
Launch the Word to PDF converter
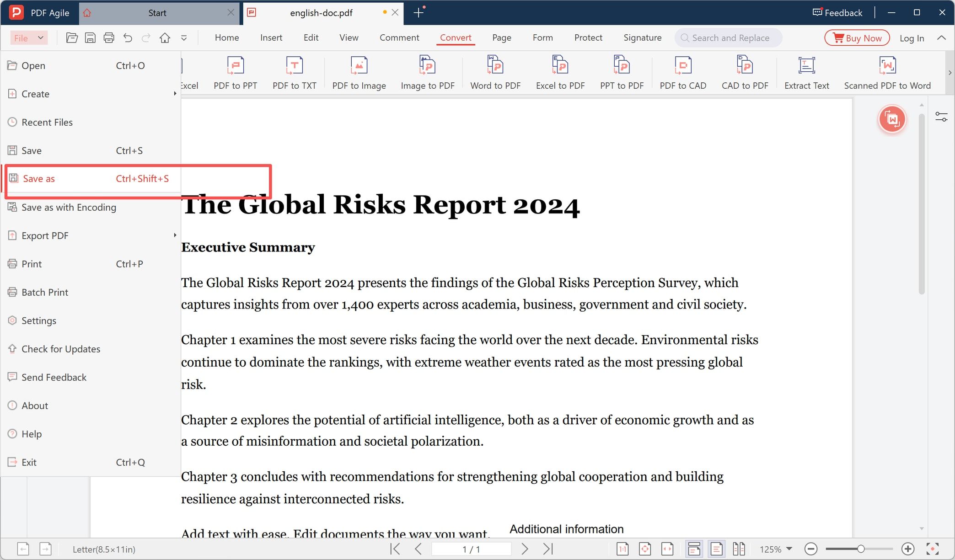click(x=495, y=73)
